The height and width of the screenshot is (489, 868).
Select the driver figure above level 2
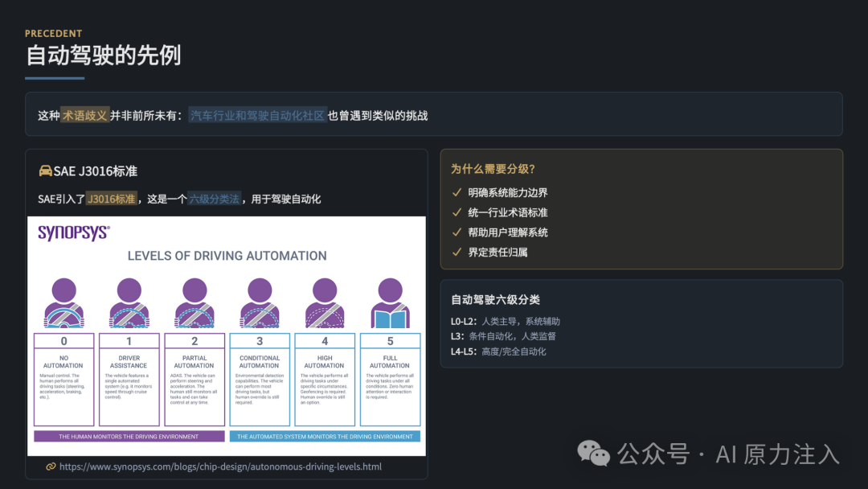194,302
